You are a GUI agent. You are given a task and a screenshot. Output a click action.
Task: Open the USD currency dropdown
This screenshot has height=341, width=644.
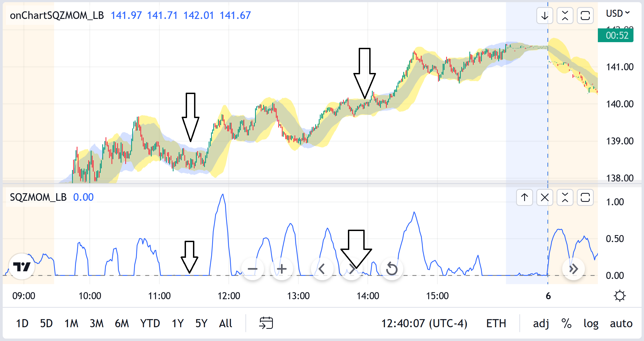point(618,13)
